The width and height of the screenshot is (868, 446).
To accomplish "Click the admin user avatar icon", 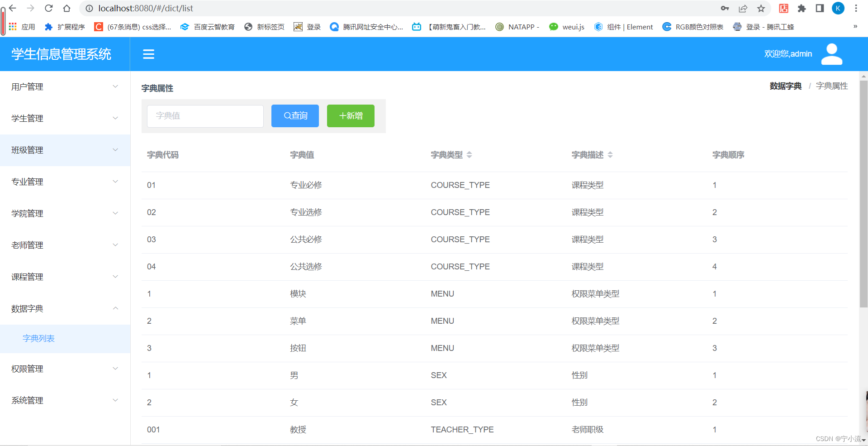I will point(831,54).
